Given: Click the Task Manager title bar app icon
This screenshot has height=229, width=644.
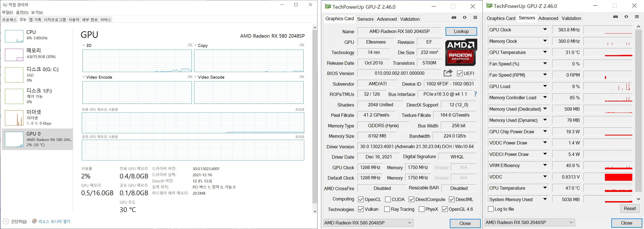Looking at the screenshot, I should tap(5, 5).
